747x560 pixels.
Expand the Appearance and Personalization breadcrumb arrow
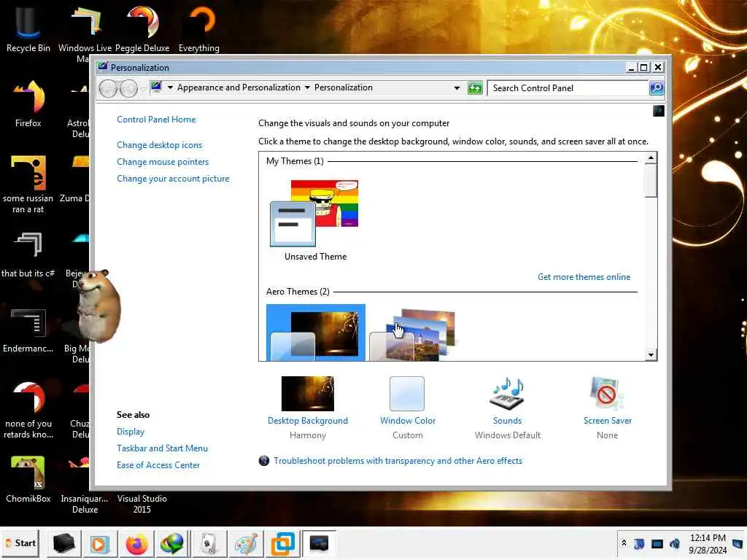(307, 87)
